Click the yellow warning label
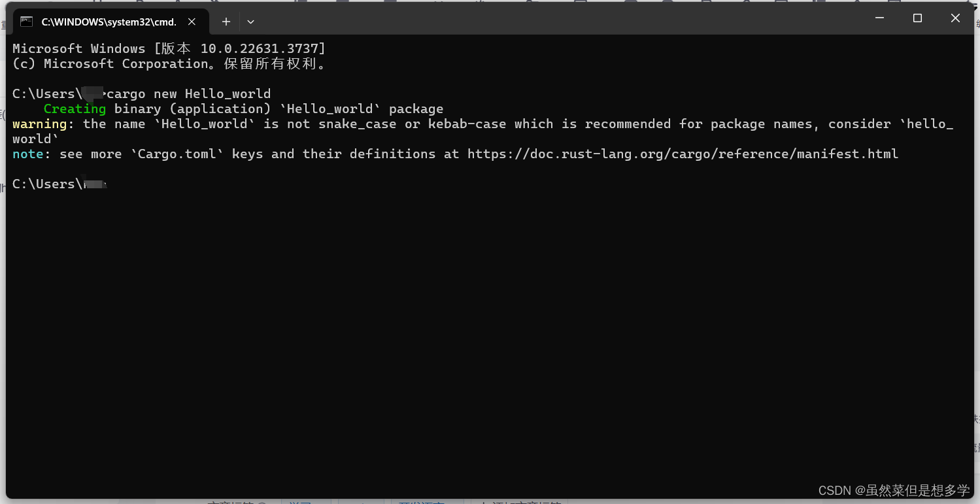The width and height of the screenshot is (980, 504). coord(39,124)
